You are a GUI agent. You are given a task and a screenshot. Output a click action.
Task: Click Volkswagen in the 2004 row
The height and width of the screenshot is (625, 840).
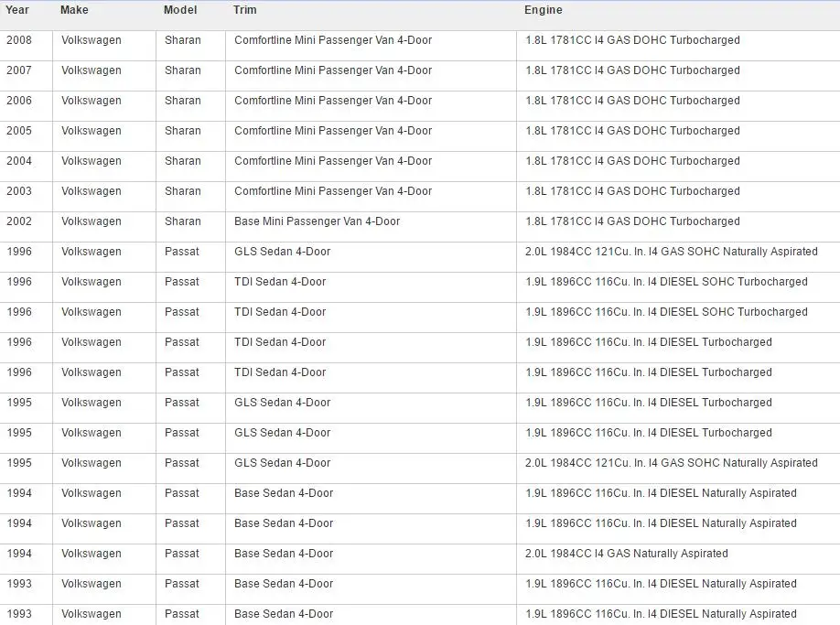click(92, 161)
